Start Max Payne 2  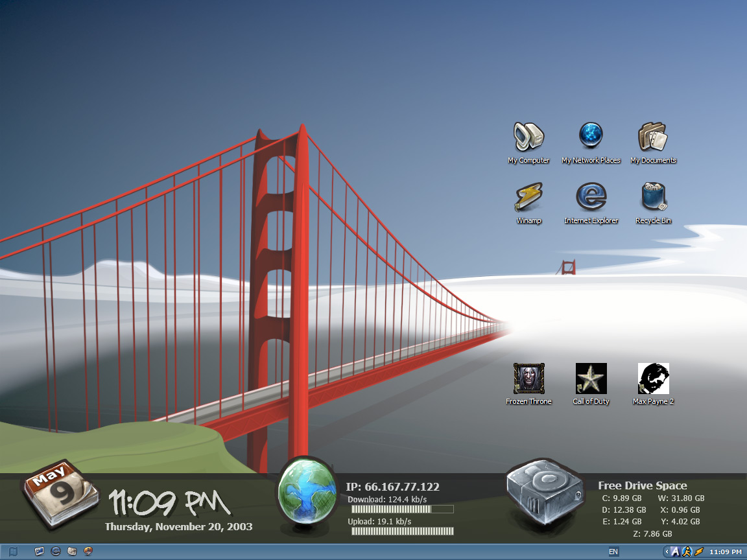(x=653, y=379)
